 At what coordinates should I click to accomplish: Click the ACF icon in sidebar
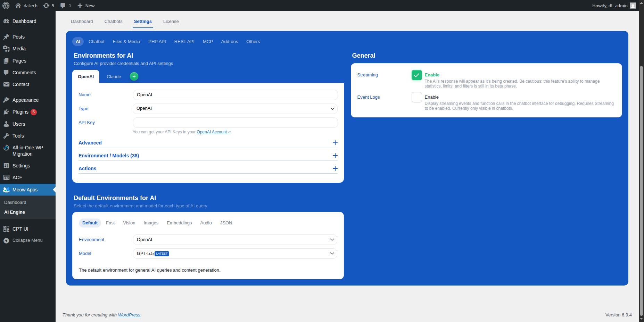6,177
